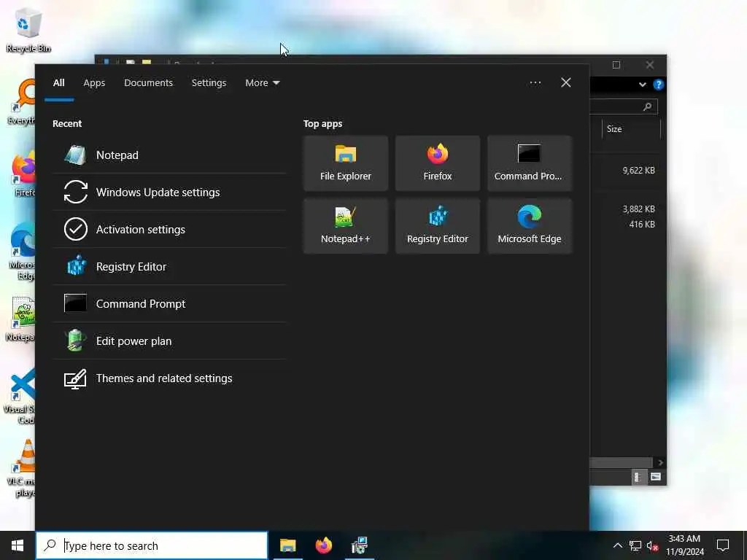Image resolution: width=747 pixels, height=560 pixels.
Task: Open the Action Center notifications
Action: pyautogui.click(x=723, y=545)
